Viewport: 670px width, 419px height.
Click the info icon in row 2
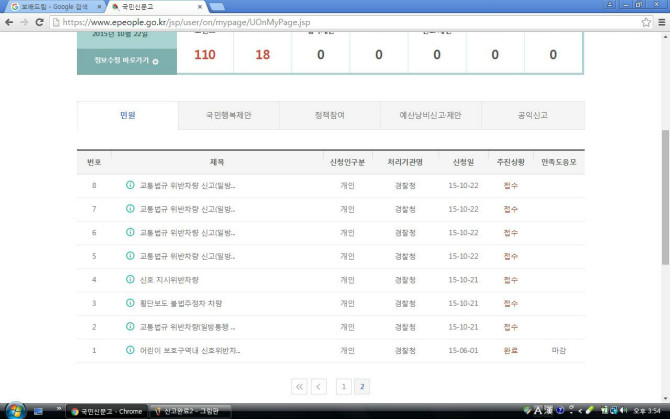click(x=130, y=326)
